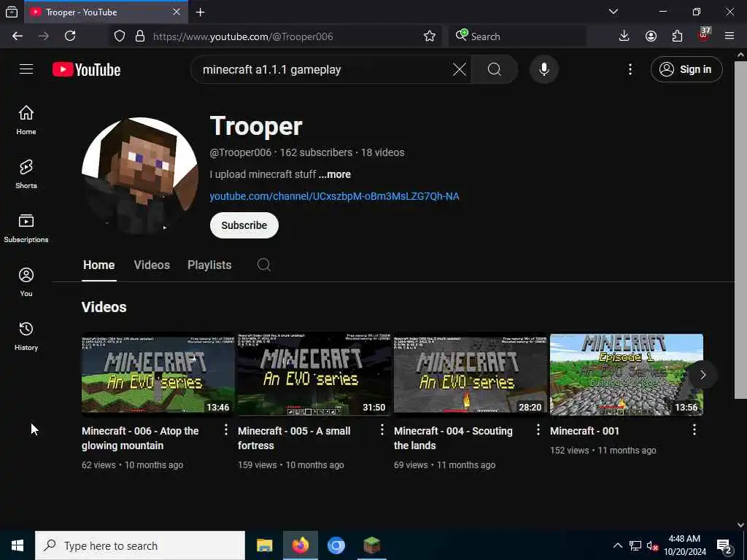Start voice search with microphone

(544, 69)
